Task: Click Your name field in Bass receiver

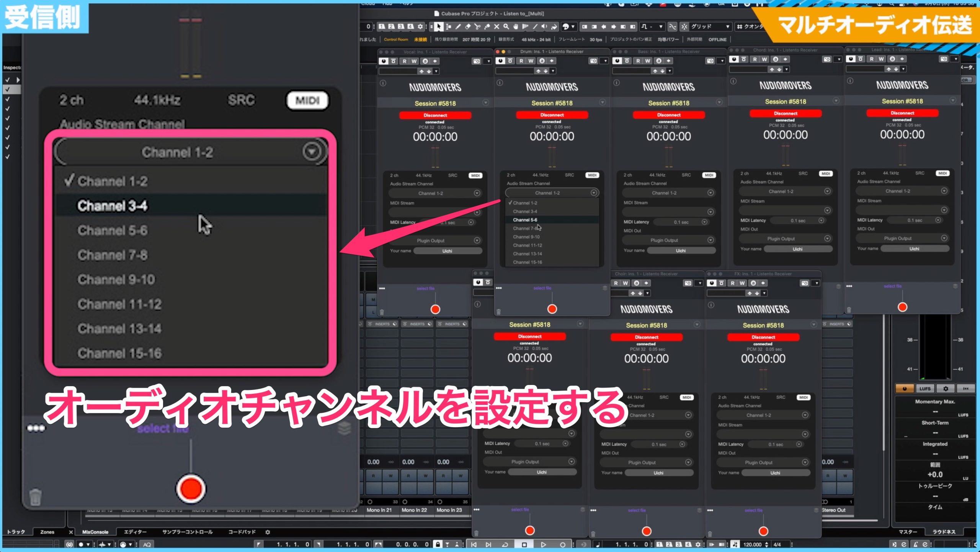Action: tap(681, 251)
